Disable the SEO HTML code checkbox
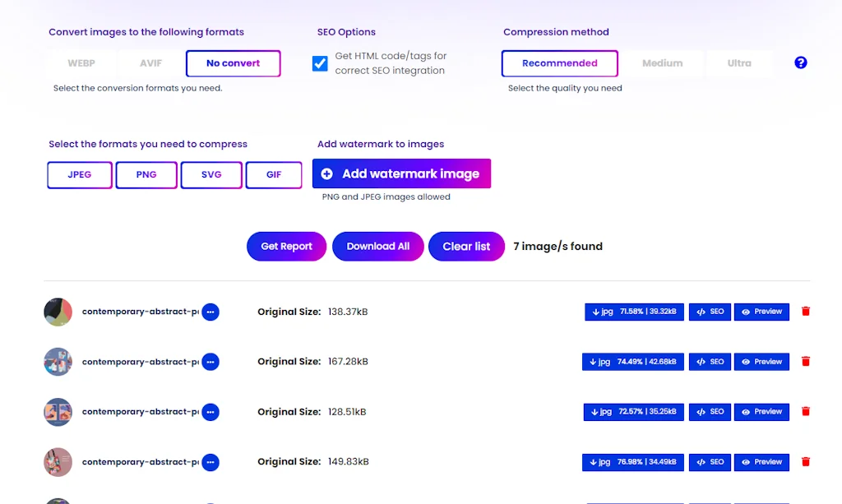 pyautogui.click(x=320, y=62)
